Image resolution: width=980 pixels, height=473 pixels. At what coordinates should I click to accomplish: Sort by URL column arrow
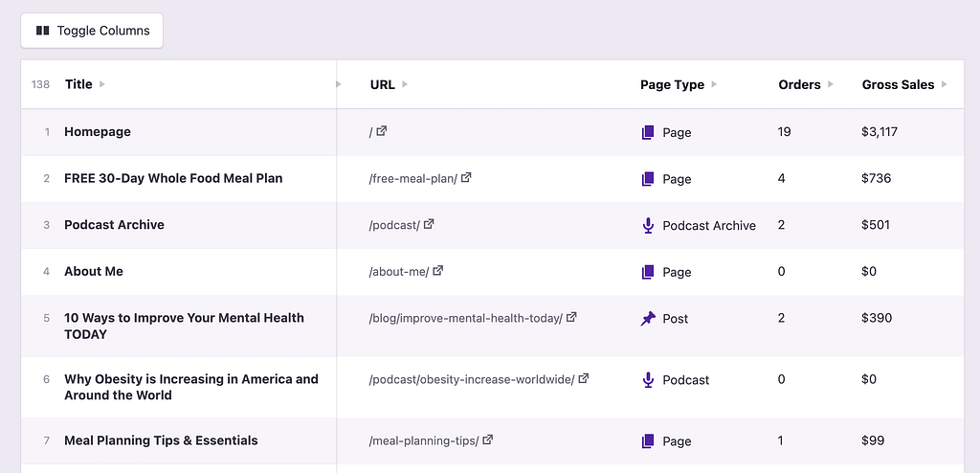(x=405, y=84)
